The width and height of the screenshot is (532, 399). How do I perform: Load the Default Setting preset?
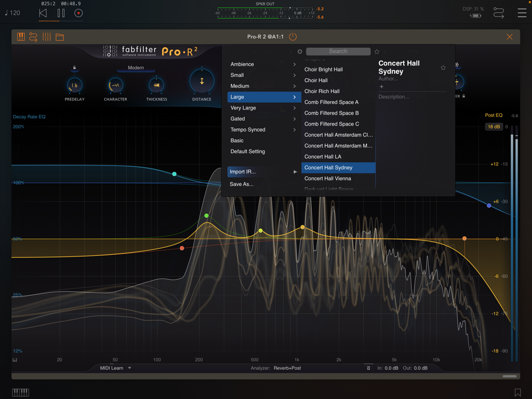[x=264, y=151]
